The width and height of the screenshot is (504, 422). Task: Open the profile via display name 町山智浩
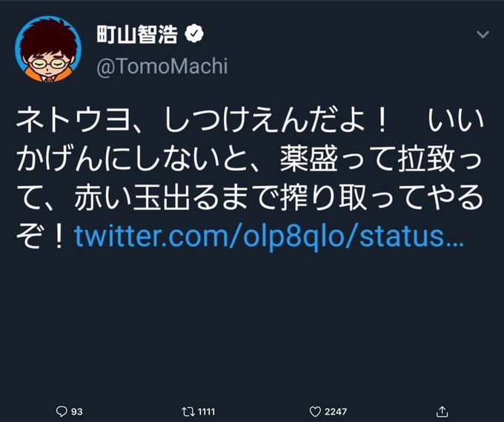click(x=137, y=34)
